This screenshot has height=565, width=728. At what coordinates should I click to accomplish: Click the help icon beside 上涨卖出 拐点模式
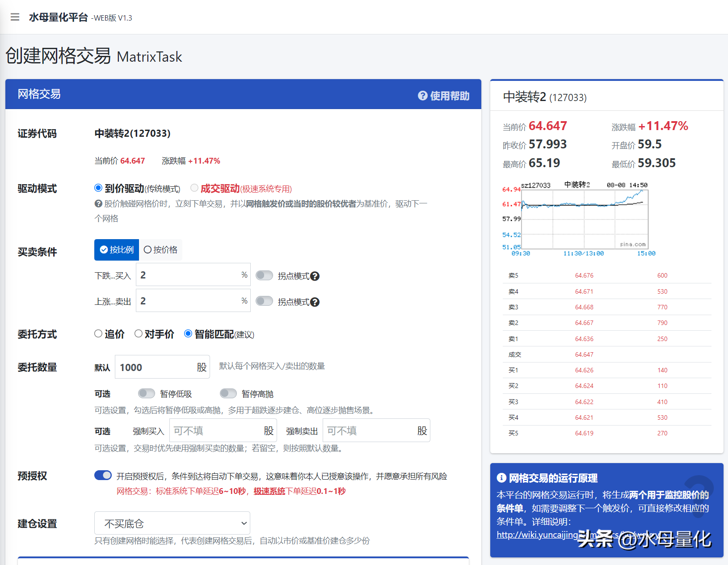pyautogui.click(x=315, y=302)
